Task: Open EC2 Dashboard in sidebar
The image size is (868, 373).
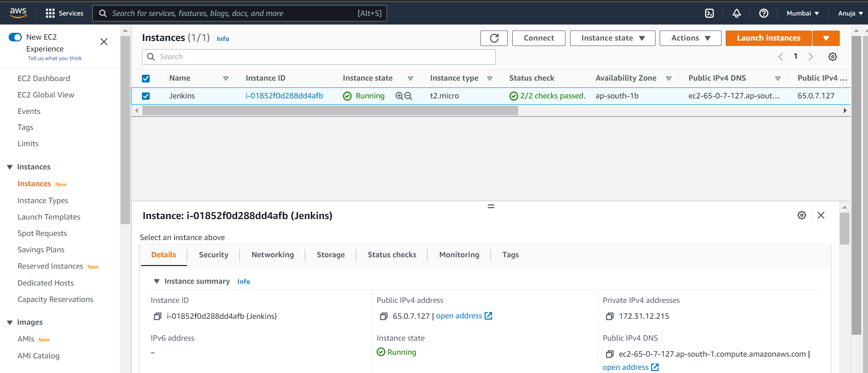Action: point(44,78)
